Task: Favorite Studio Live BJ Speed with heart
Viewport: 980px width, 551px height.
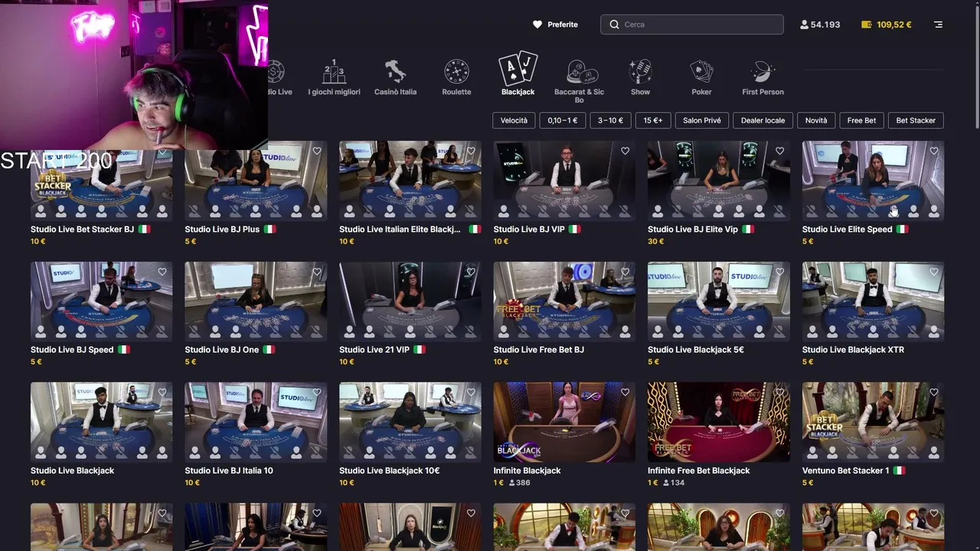Action: 162,272
